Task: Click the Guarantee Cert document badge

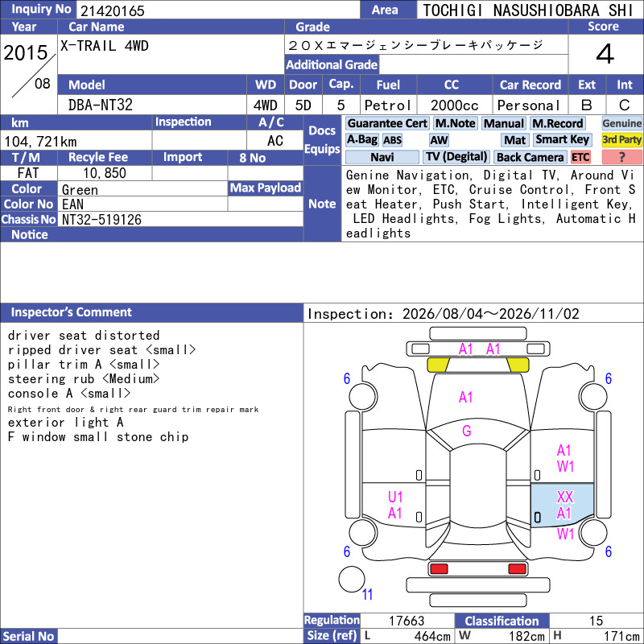Action: 387,123
